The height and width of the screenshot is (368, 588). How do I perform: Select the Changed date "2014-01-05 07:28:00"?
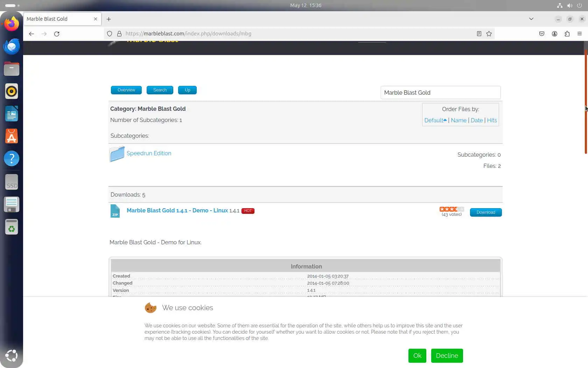(328, 283)
